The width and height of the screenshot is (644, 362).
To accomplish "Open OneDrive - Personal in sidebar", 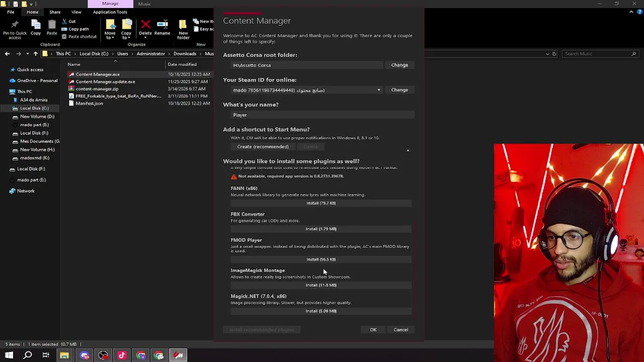I will tap(37, 80).
